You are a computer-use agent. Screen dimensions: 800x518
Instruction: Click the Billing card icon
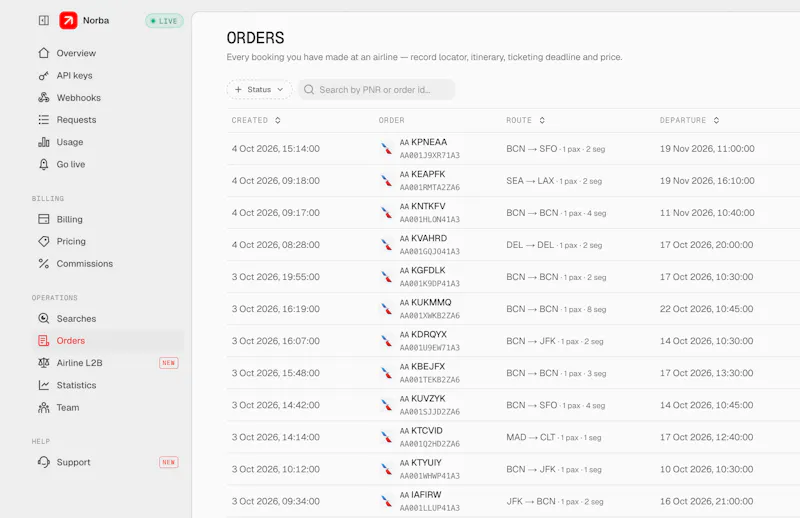click(44, 219)
